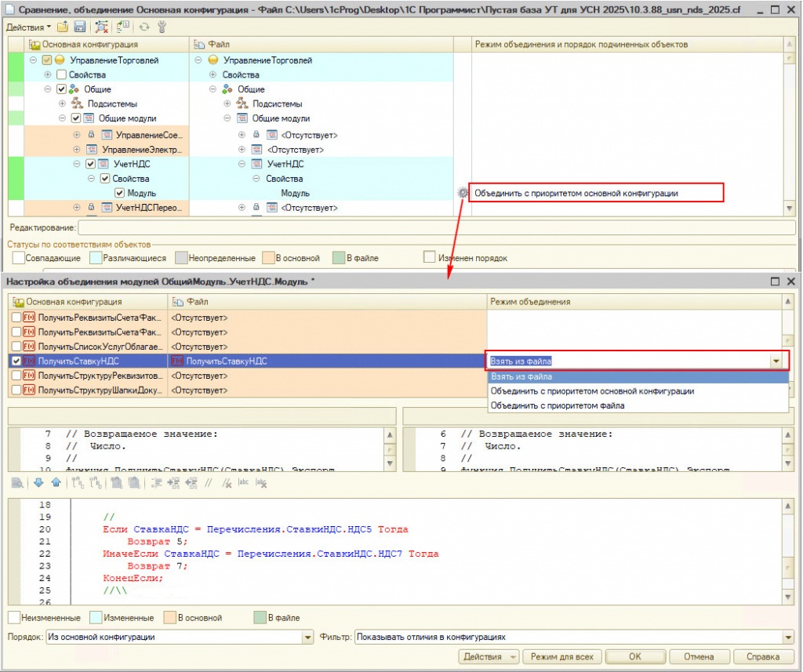This screenshot has width=803, height=672.
Task: Click the refresh arrows icon in top toolbar
Action: pos(144,27)
